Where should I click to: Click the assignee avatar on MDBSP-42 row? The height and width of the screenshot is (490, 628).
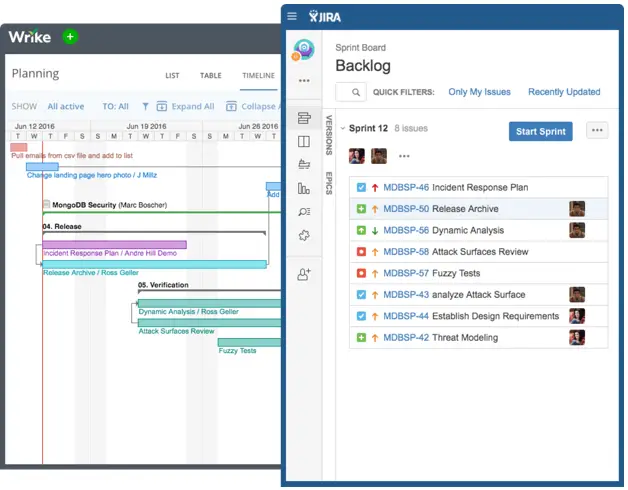coord(577,338)
